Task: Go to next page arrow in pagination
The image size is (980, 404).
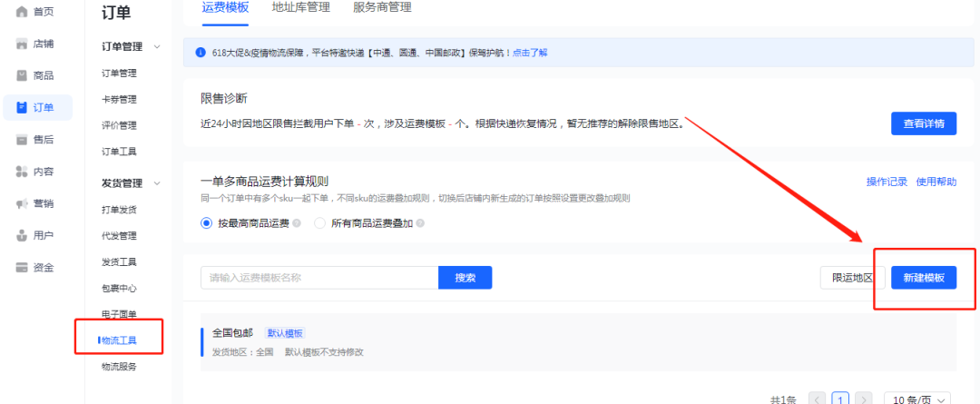Action: (x=863, y=399)
